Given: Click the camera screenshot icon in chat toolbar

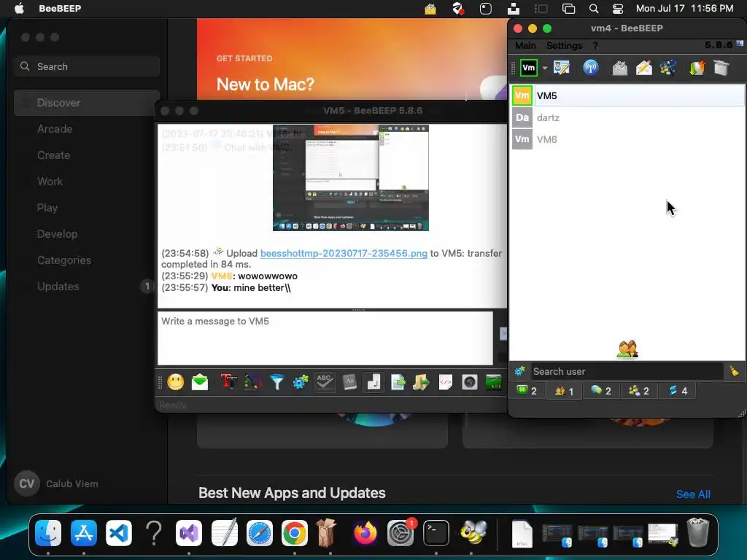Looking at the screenshot, I should pyautogui.click(x=470, y=382).
